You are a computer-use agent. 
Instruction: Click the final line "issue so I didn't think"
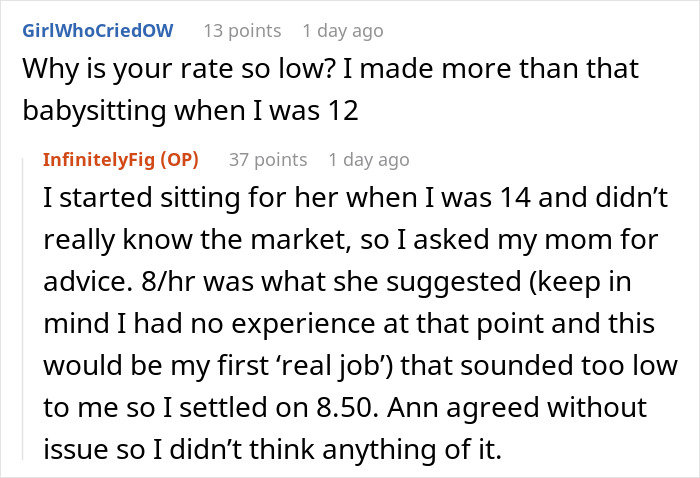pos(273,449)
